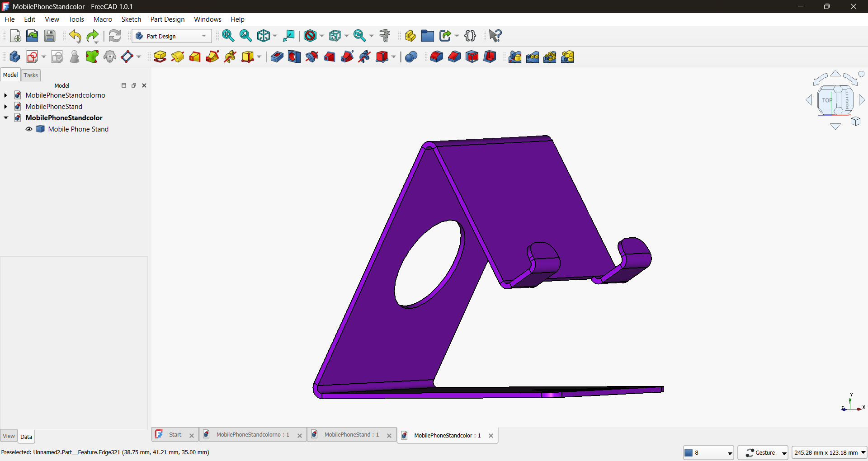This screenshot has width=868, height=461.
Task: Select the Revolution tool
Action: pyautogui.click(x=177, y=56)
